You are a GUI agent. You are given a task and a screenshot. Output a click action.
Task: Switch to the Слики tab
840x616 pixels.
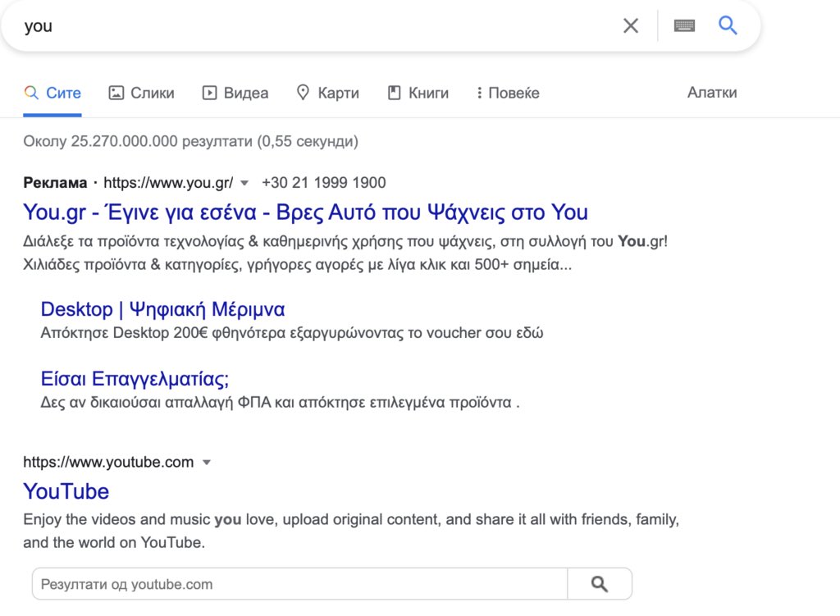click(x=141, y=94)
